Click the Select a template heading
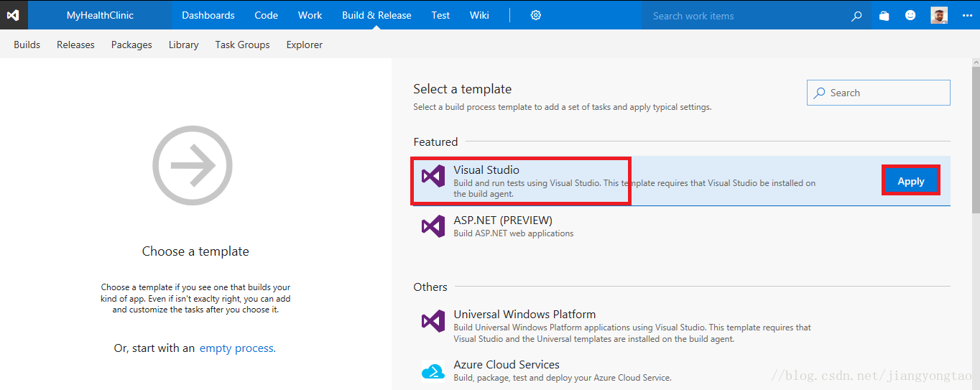980x390 pixels. (463, 89)
